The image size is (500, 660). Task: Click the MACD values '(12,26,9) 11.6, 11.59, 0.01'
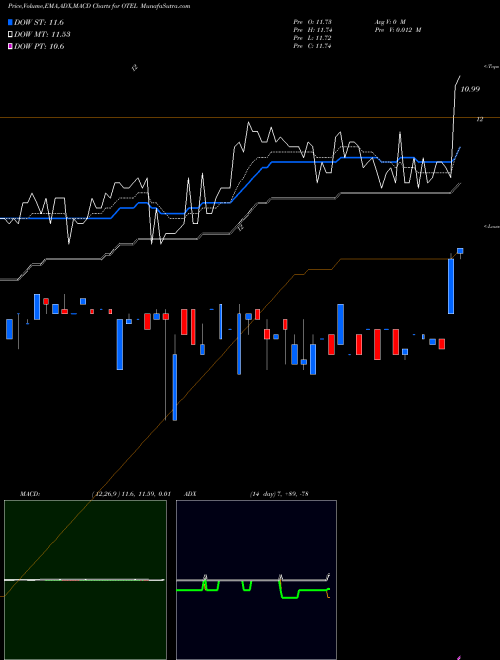(x=131, y=494)
